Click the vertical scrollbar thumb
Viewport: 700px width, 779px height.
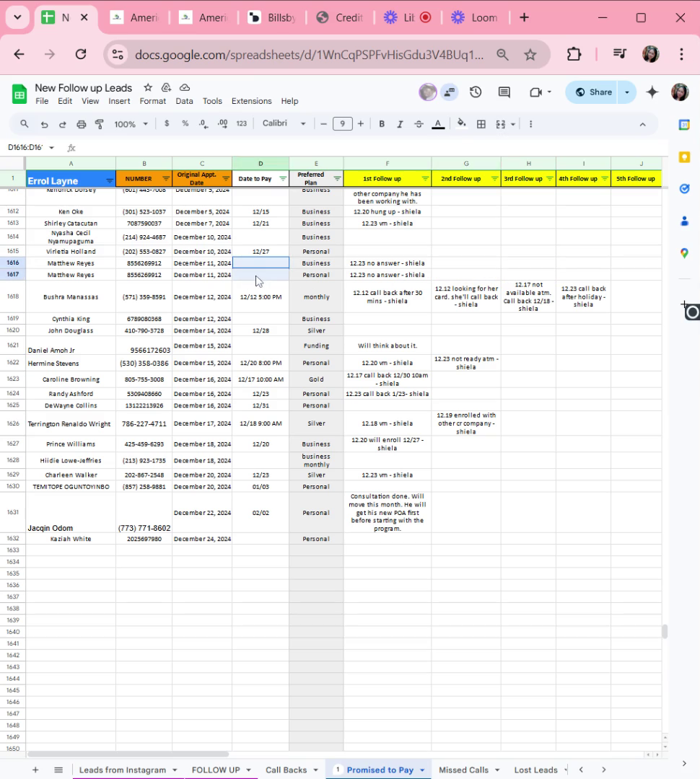[665, 631]
